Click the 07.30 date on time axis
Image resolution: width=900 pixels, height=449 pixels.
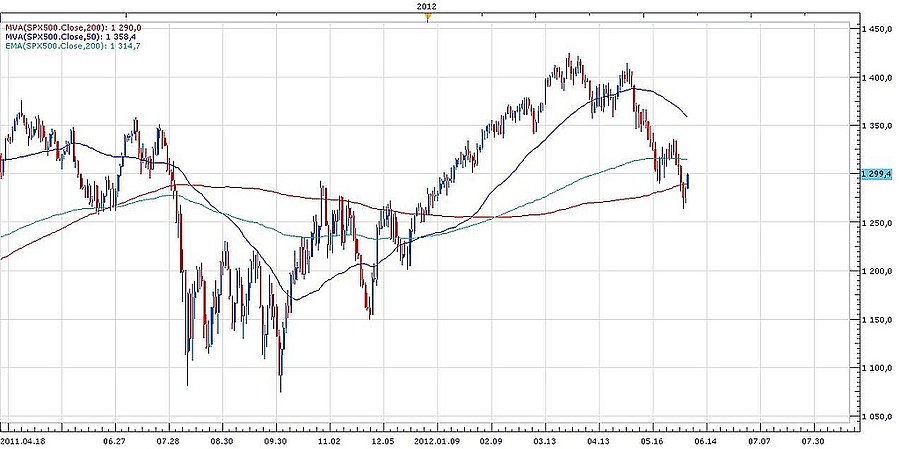click(x=814, y=439)
